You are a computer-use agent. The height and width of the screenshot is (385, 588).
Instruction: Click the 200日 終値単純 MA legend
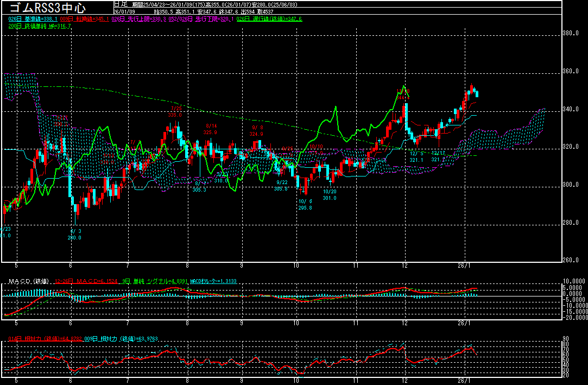[x=40, y=26]
